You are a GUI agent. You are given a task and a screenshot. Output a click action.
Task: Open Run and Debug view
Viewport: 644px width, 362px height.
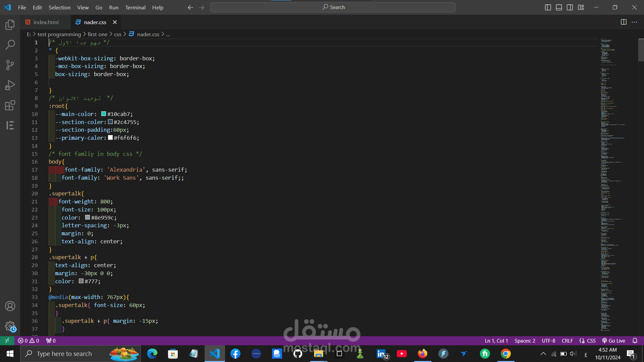coord(10,85)
